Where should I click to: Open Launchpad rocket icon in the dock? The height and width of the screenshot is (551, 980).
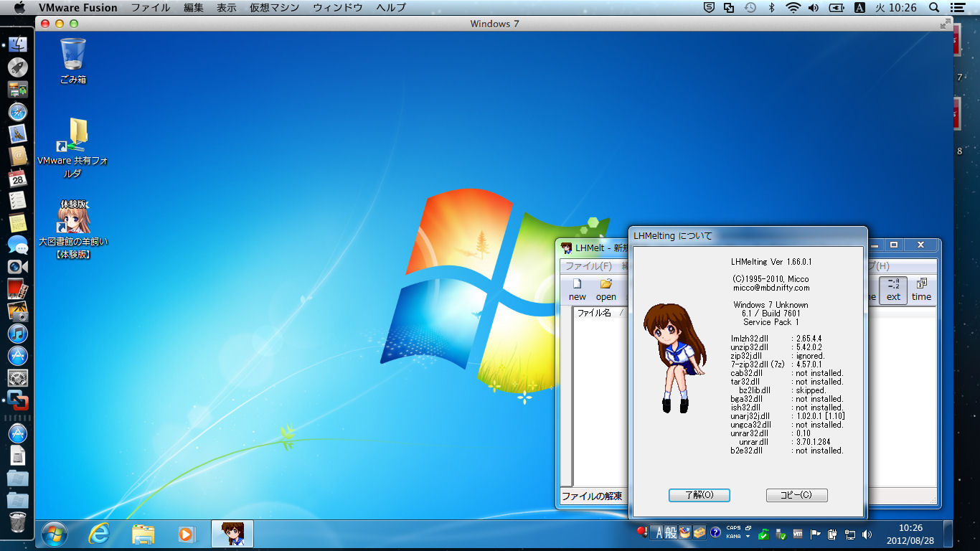[x=17, y=67]
